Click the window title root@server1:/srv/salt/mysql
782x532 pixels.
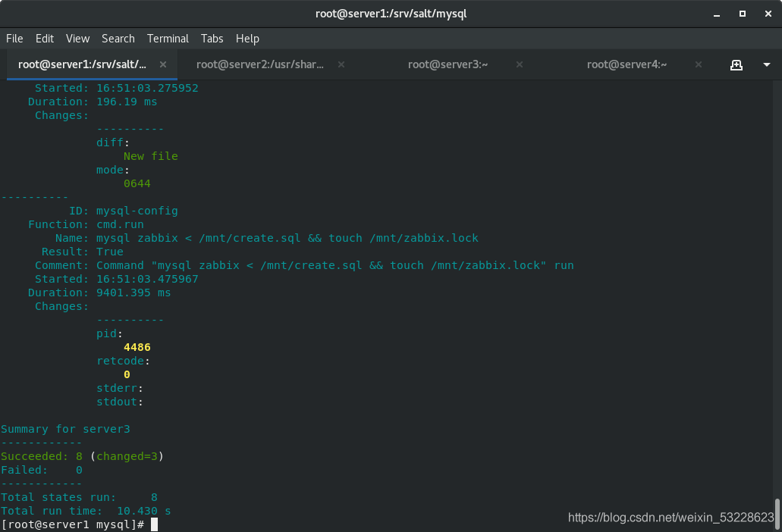391,14
